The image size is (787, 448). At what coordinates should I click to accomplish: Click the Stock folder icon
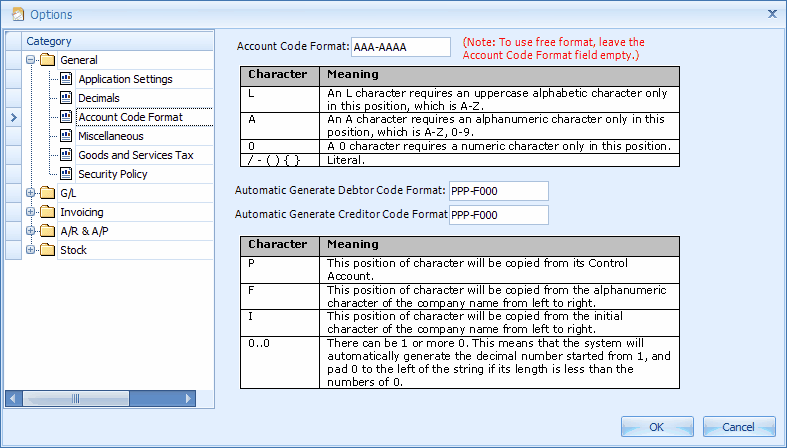click(x=48, y=250)
